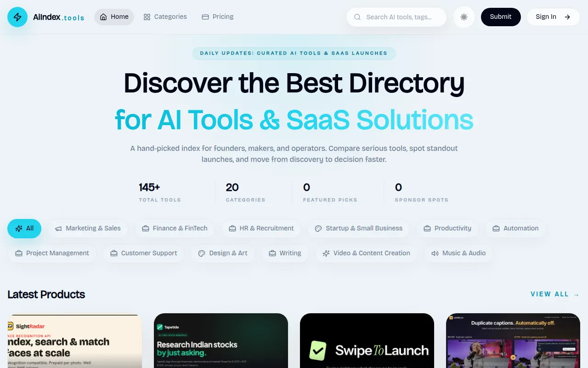Follow the View All link
Viewport: 588px width, 368px height.
[555, 294]
